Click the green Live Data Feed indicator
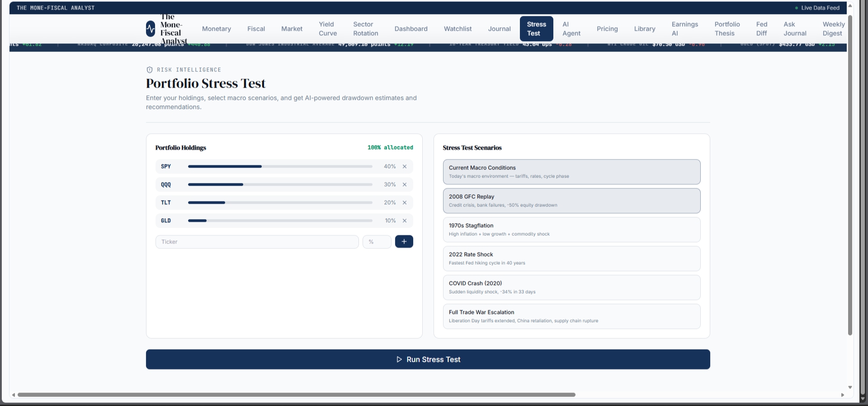The image size is (868, 406). click(797, 8)
